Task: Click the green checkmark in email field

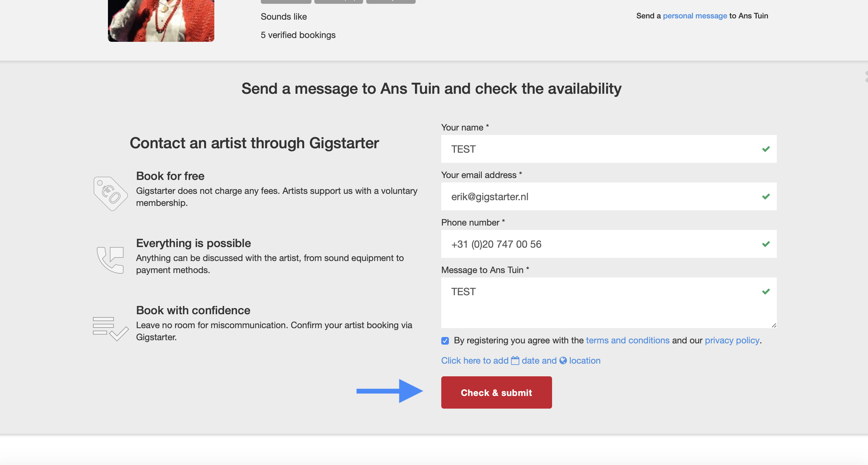Action: pos(765,196)
